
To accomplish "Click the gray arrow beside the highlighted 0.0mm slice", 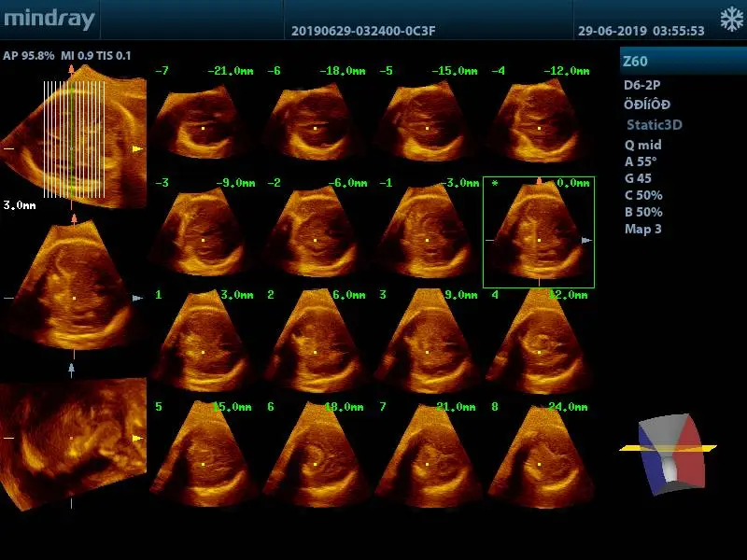I will click(x=585, y=241).
